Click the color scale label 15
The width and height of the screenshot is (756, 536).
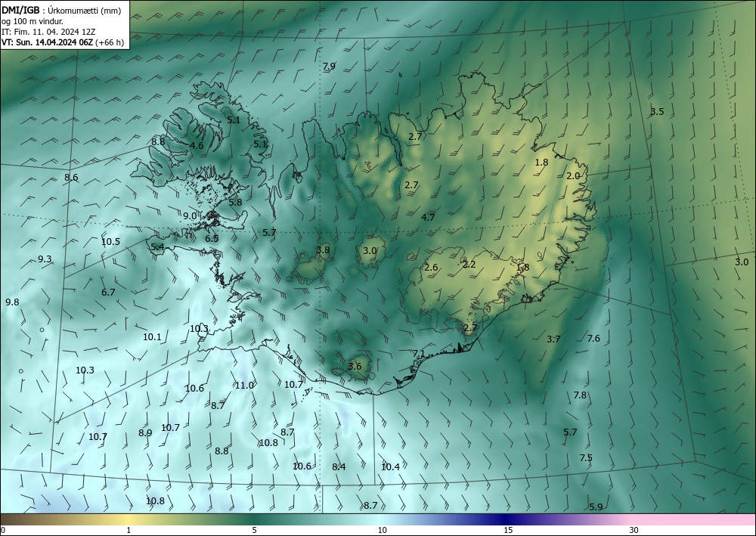pos(508,531)
